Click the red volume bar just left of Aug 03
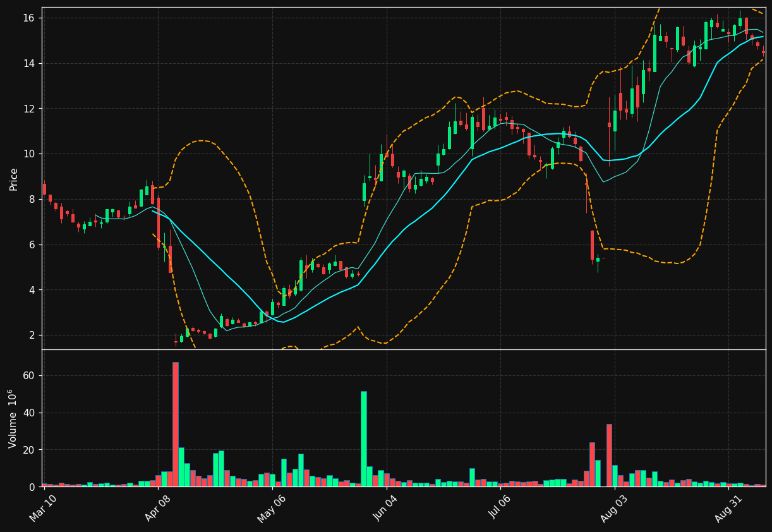 click(x=609, y=455)
